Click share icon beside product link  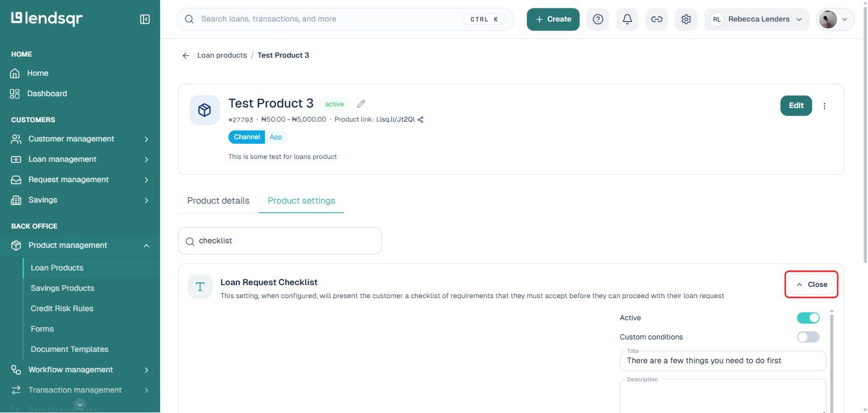tap(420, 119)
